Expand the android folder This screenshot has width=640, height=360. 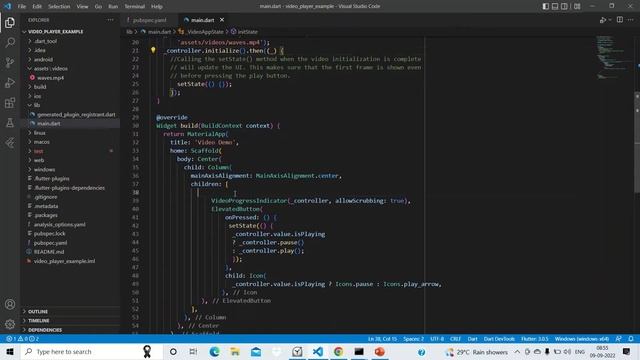click(x=43, y=59)
